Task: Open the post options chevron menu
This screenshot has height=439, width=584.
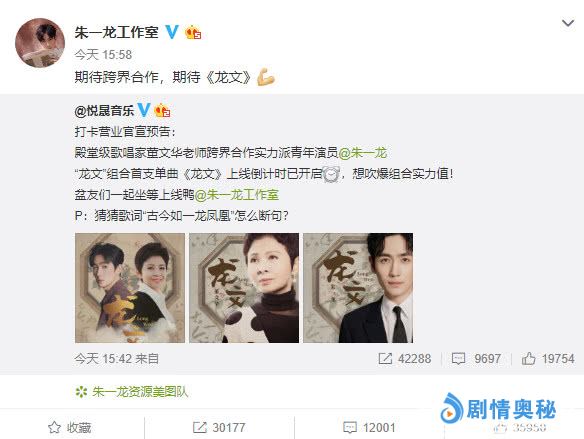Action: point(568,23)
